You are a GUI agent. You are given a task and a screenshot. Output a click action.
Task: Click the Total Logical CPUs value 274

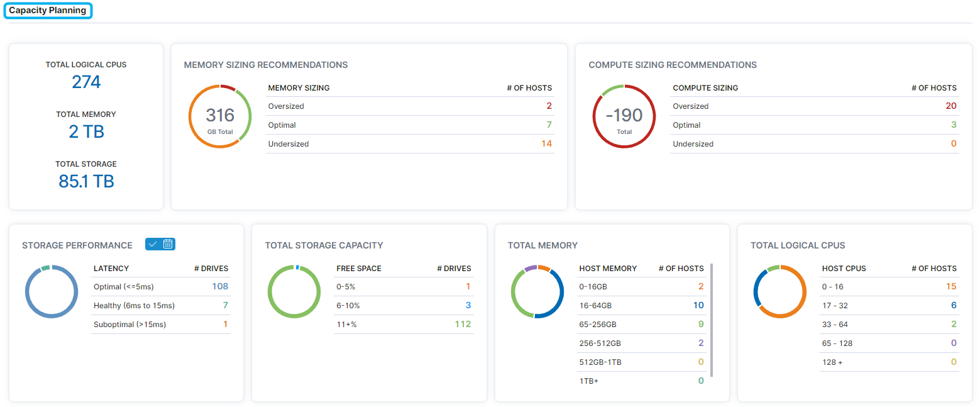coord(86,82)
